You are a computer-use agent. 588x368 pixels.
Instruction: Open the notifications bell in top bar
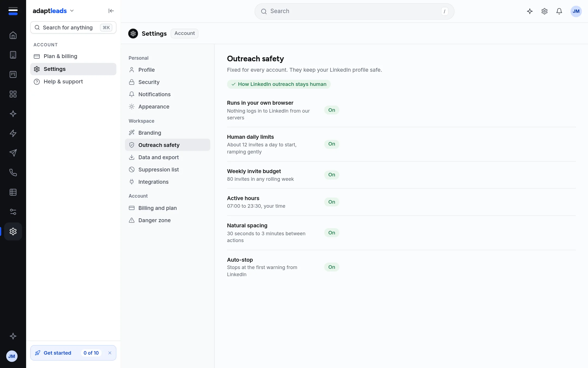559,11
